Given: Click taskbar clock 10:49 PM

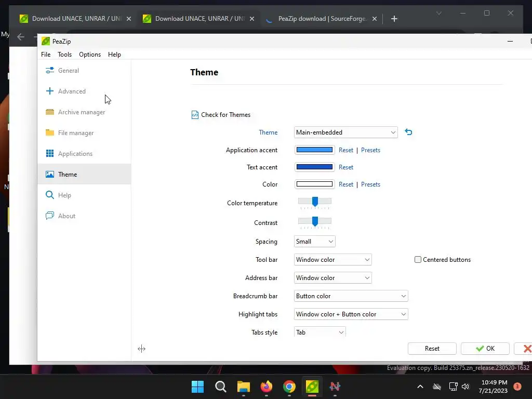Looking at the screenshot, I should (x=495, y=387).
